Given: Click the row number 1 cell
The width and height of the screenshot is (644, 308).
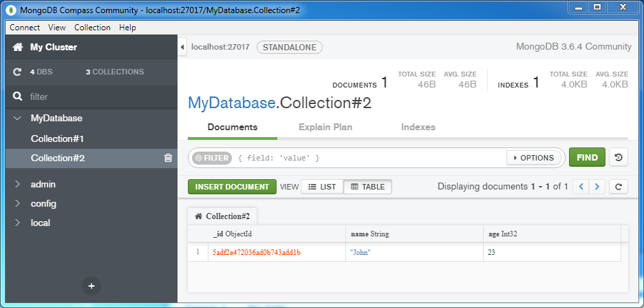Looking at the screenshot, I should [x=198, y=252].
